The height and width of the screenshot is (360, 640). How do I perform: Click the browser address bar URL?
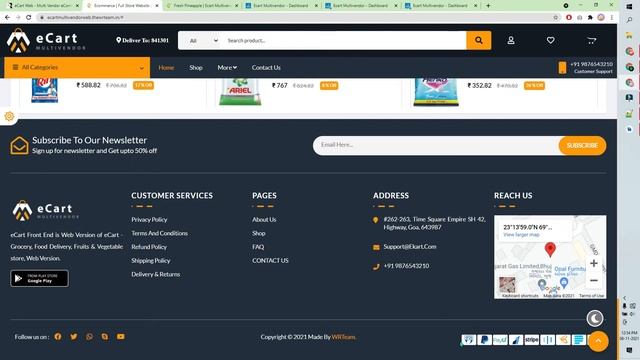tap(85, 18)
